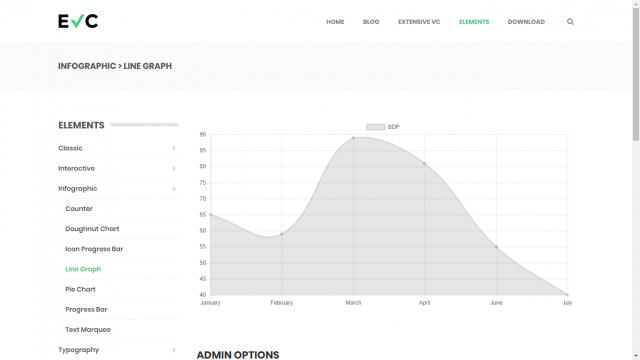Click the EVC logo
This screenshot has width=640, height=360.
click(78, 21)
